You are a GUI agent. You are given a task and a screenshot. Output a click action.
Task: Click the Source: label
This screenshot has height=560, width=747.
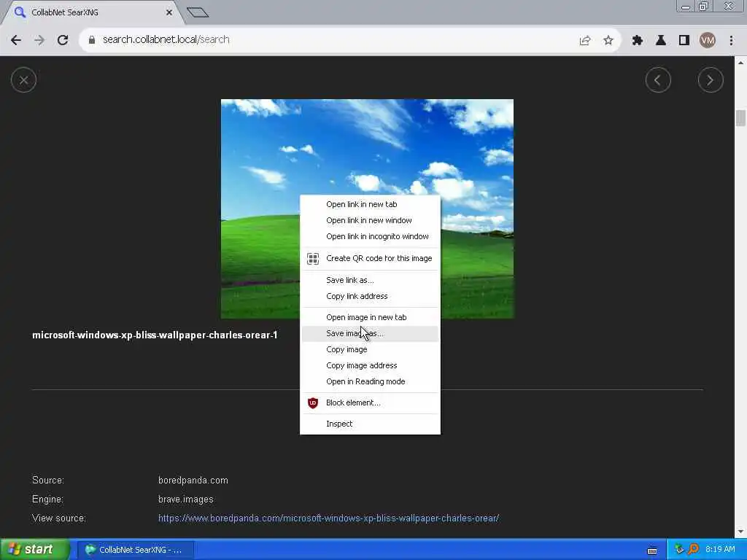point(48,481)
